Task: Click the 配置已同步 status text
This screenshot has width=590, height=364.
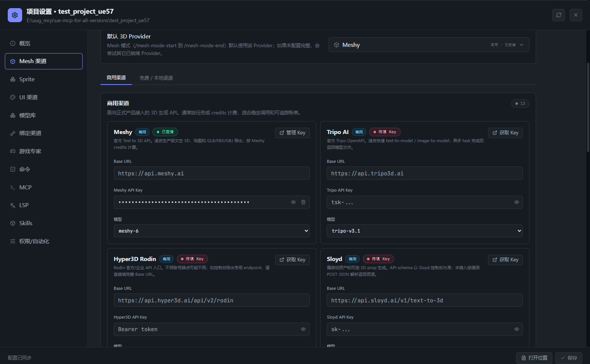Action: [20, 358]
